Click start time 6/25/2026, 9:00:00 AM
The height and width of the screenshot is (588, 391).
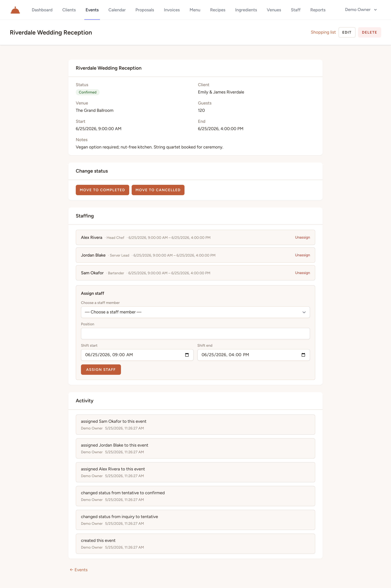point(99,129)
